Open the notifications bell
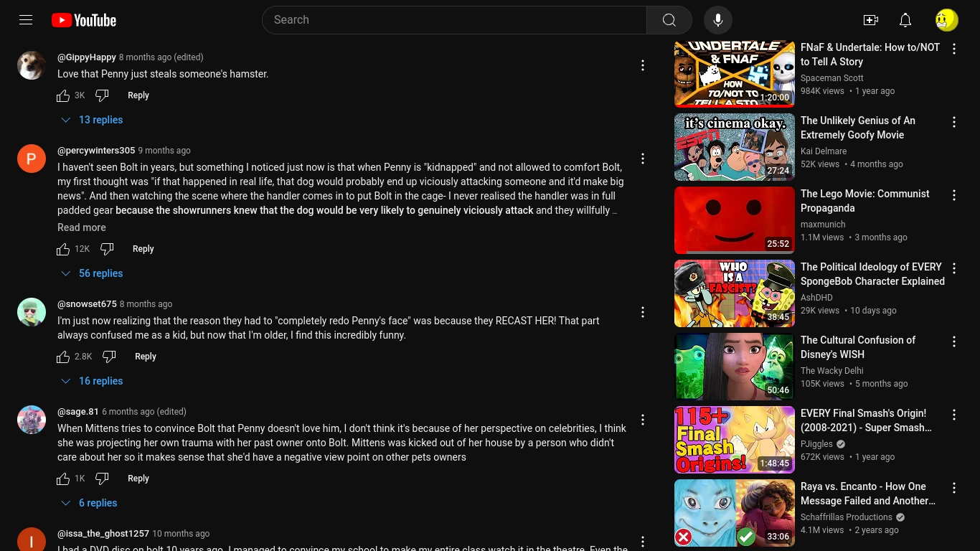Viewport: 980px width, 551px height. click(x=905, y=20)
